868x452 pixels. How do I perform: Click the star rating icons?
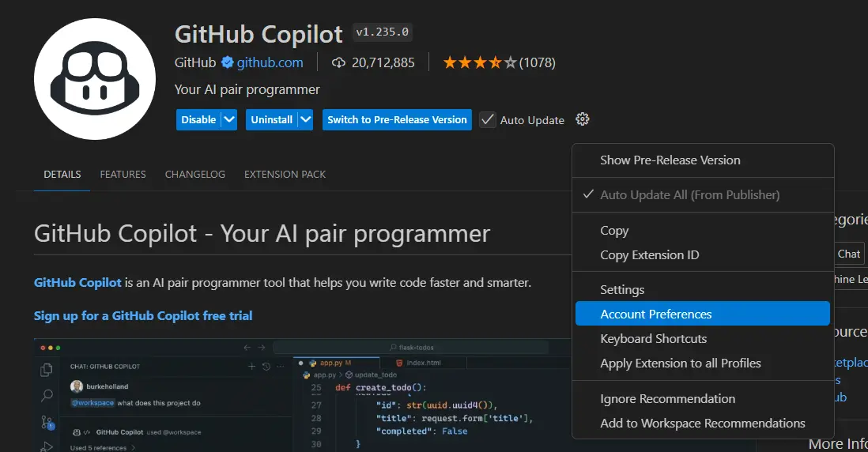[x=479, y=62]
